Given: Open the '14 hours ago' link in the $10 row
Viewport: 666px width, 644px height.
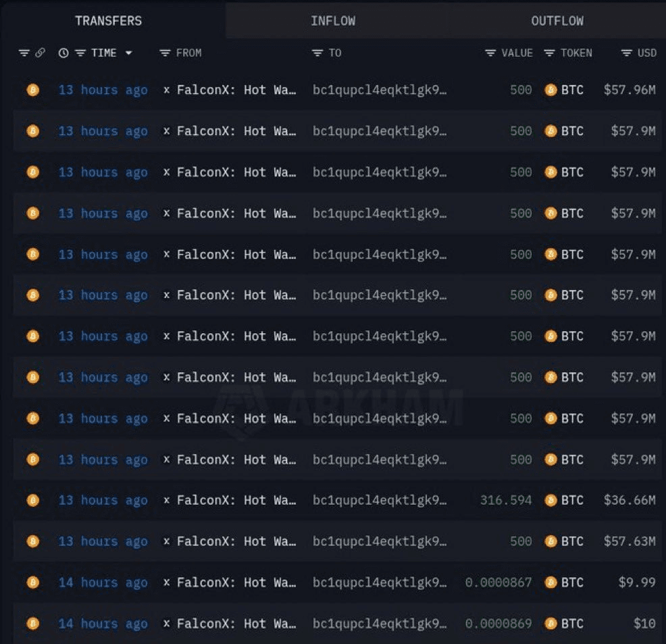Looking at the screenshot, I should point(103,624).
